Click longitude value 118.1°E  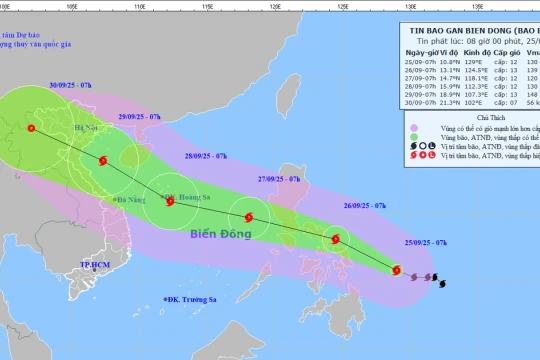click(476, 79)
